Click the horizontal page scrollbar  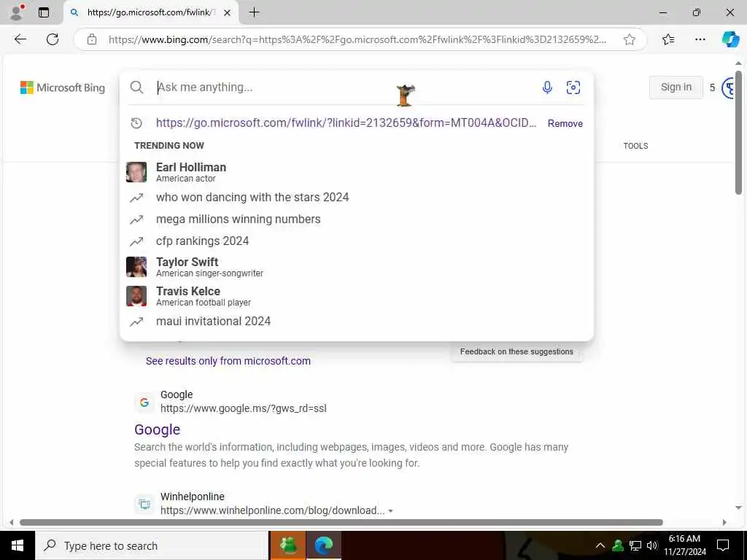pyautogui.click(x=341, y=522)
